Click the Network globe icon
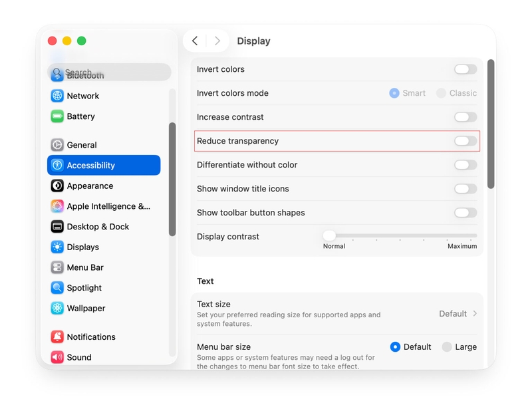 (x=57, y=96)
